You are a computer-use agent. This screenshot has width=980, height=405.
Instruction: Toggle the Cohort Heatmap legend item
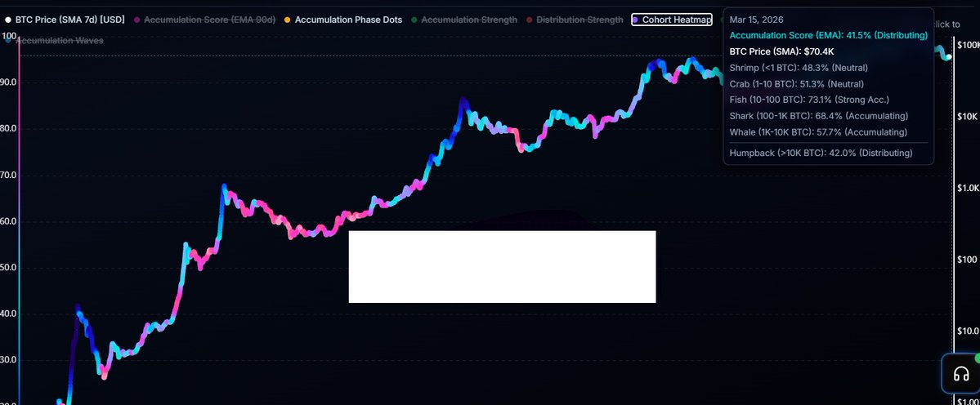pyautogui.click(x=672, y=20)
